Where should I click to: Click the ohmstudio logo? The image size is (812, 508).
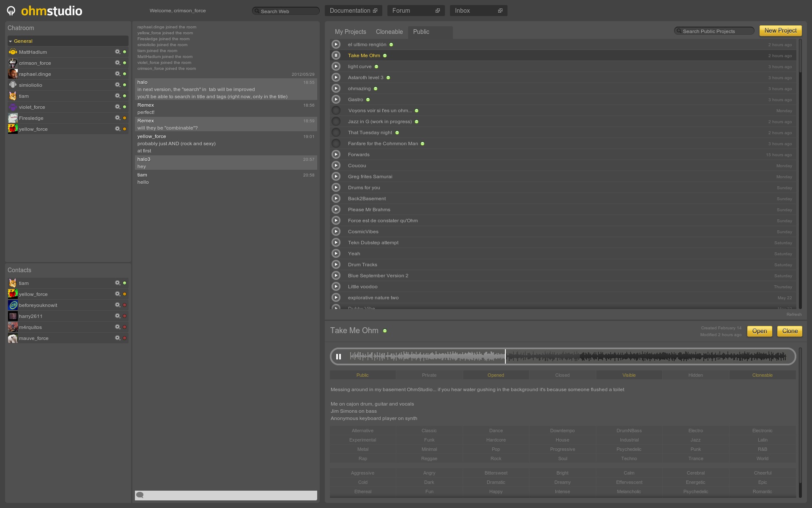pos(45,11)
